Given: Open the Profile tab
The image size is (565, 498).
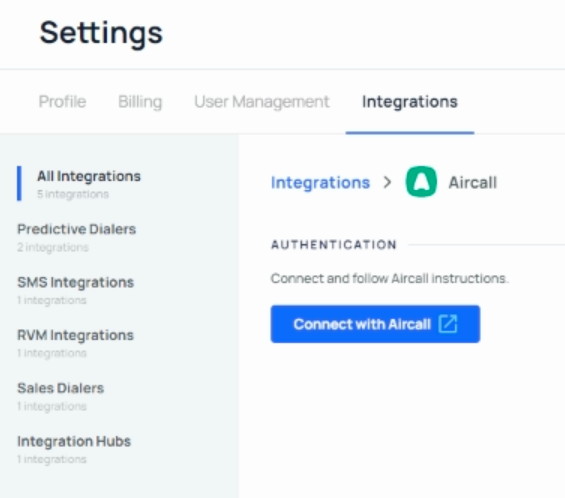Looking at the screenshot, I should 62,102.
